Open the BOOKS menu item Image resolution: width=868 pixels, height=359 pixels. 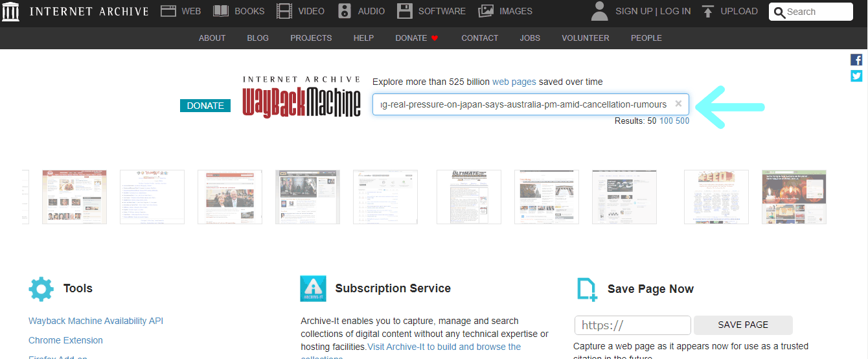coord(249,11)
